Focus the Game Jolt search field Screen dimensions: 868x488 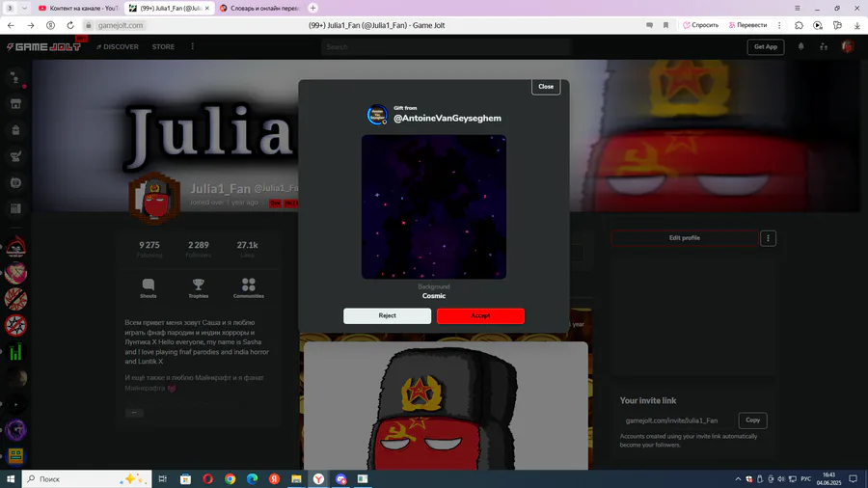[445, 47]
